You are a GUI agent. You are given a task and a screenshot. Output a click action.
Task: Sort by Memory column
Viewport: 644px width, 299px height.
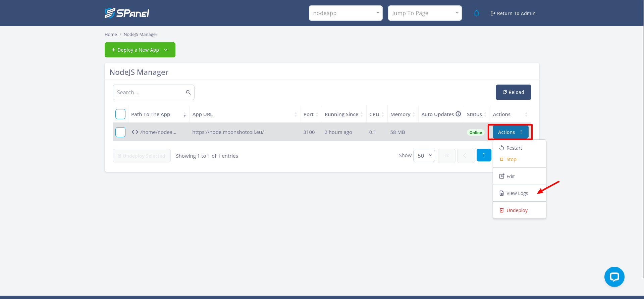403,114
